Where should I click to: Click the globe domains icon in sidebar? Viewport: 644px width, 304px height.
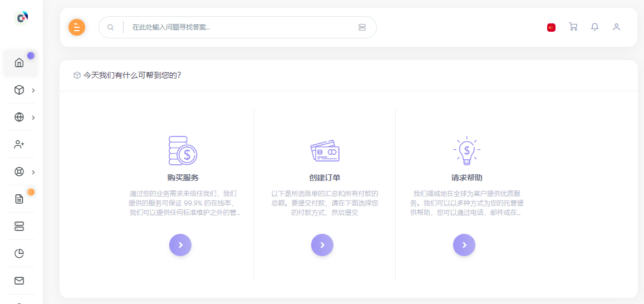pyautogui.click(x=19, y=117)
